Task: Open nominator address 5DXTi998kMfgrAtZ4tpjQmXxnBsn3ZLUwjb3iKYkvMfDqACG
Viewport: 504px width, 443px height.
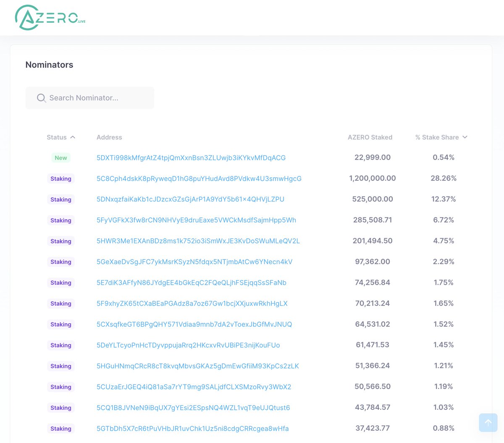Action: [191, 158]
